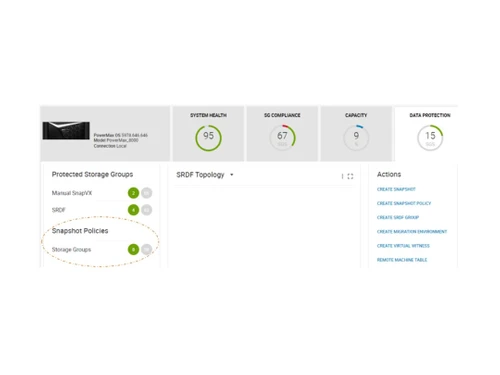Click the SRDF Topology more options icon
Screen dimensions: 500x375
coord(342,176)
